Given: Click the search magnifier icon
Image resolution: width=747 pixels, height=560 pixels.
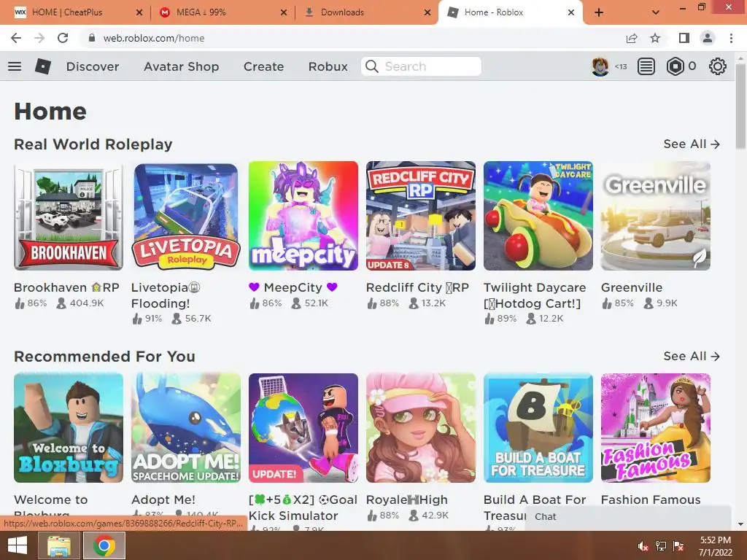Looking at the screenshot, I should point(371,66).
